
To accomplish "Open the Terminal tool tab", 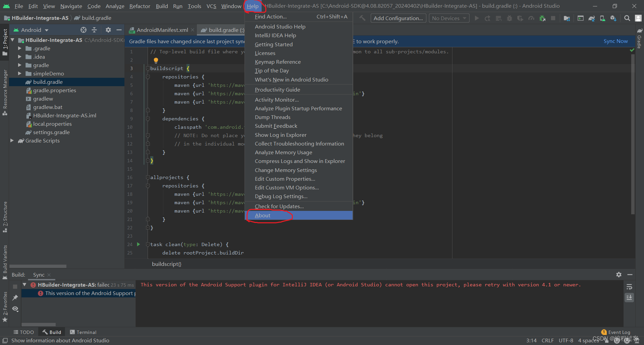I will (83, 332).
